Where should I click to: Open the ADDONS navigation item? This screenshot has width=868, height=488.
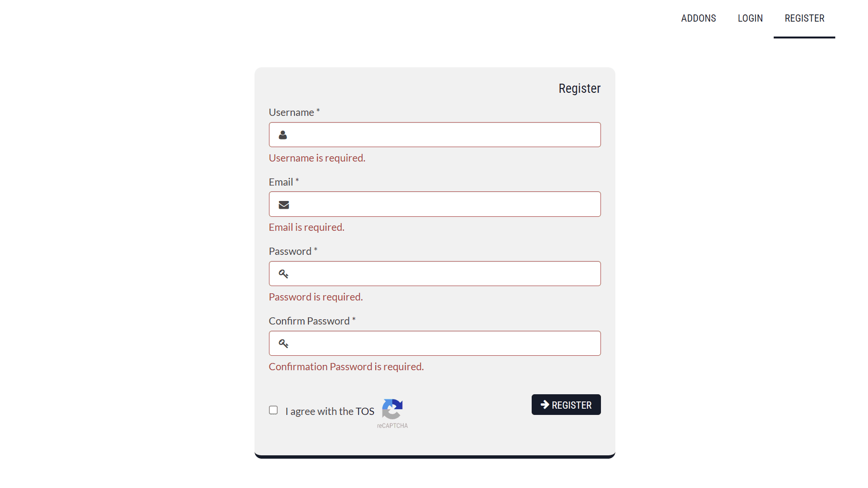click(698, 18)
